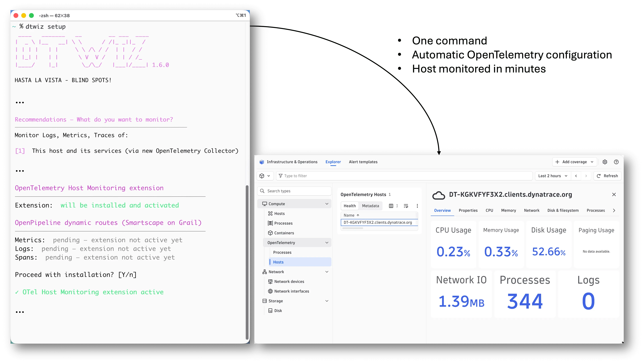
Task: Click the Logs 0 card
Action: (x=588, y=294)
